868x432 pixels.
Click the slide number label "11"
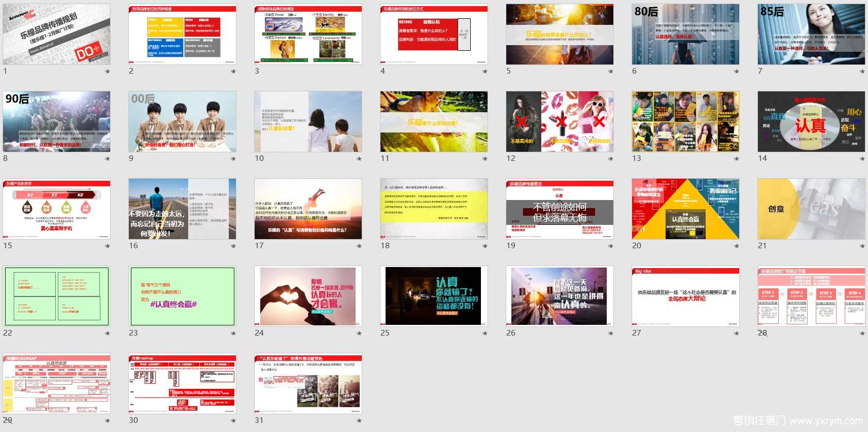point(385,158)
